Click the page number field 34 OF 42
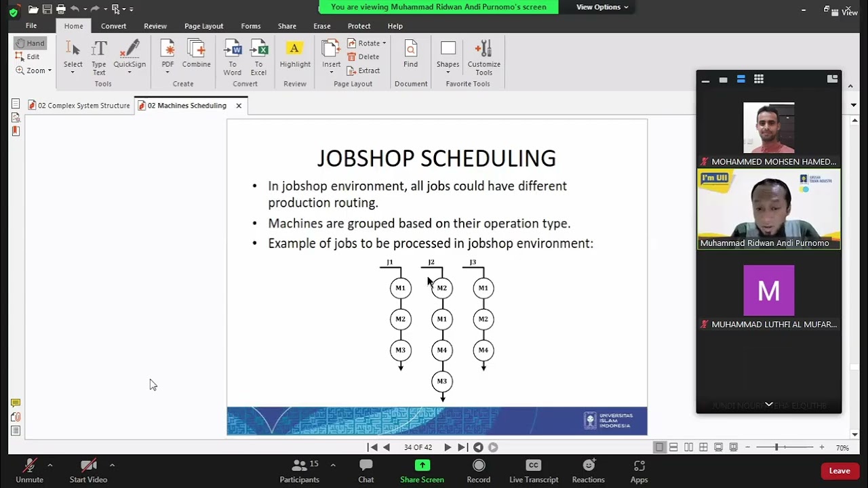This screenshot has height=488, width=868. click(x=418, y=447)
